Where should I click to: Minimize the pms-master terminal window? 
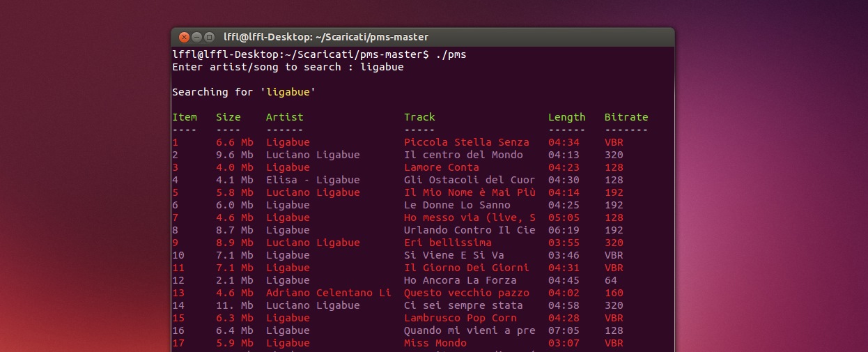197,37
